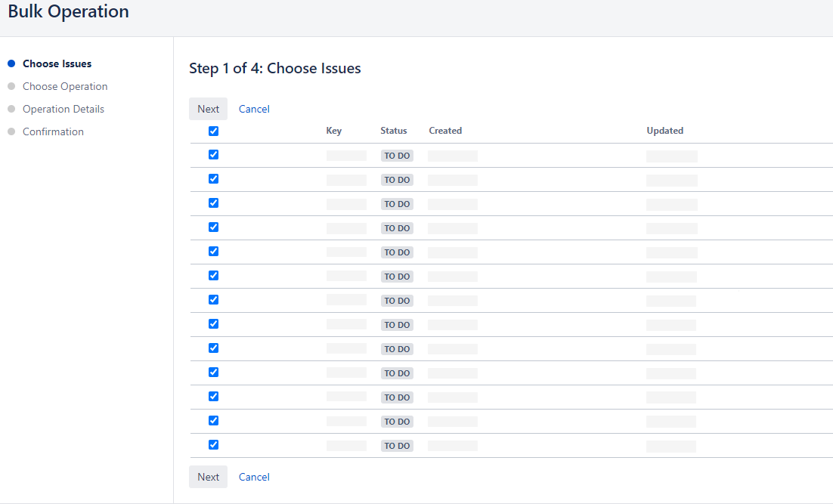Deselect the last issue in the list
The width and height of the screenshot is (833, 504).
213,445
